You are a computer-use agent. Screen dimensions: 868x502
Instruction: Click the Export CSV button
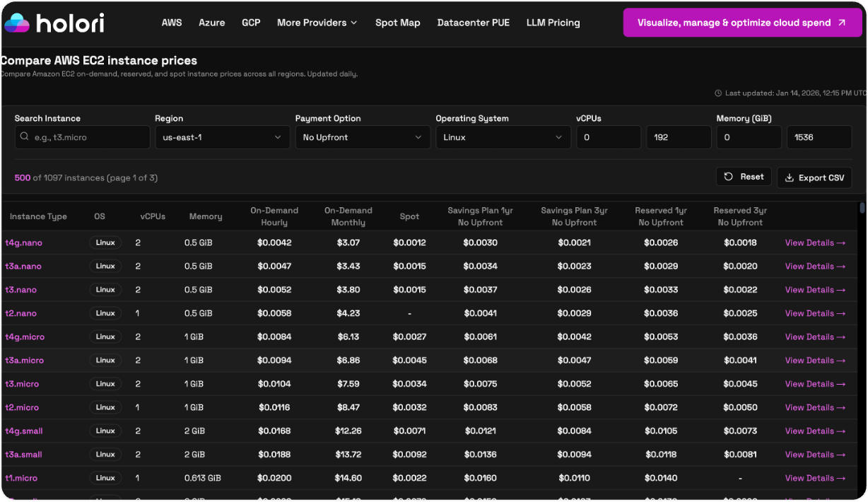(814, 177)
